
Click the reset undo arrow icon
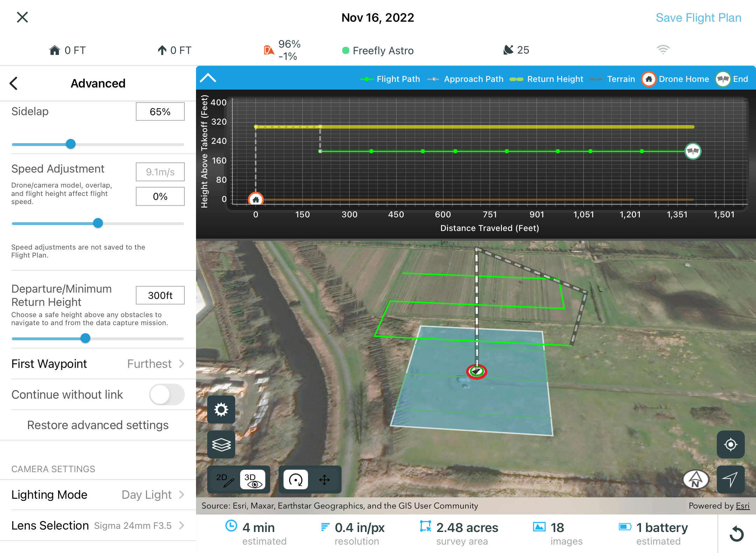click(737, 534)
